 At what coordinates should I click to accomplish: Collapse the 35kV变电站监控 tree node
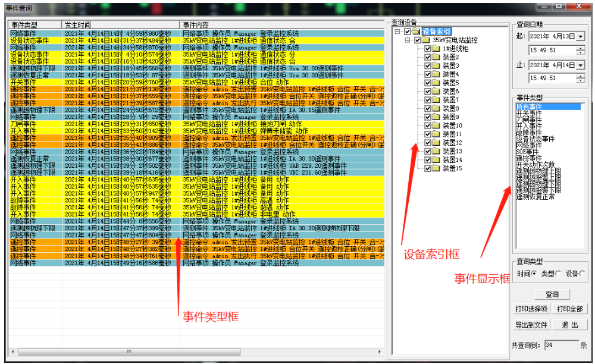(x=408, y=40)
